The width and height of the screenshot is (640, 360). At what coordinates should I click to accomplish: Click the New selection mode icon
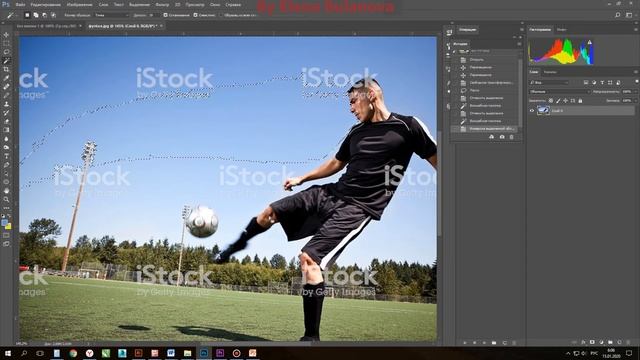(27, 15)
